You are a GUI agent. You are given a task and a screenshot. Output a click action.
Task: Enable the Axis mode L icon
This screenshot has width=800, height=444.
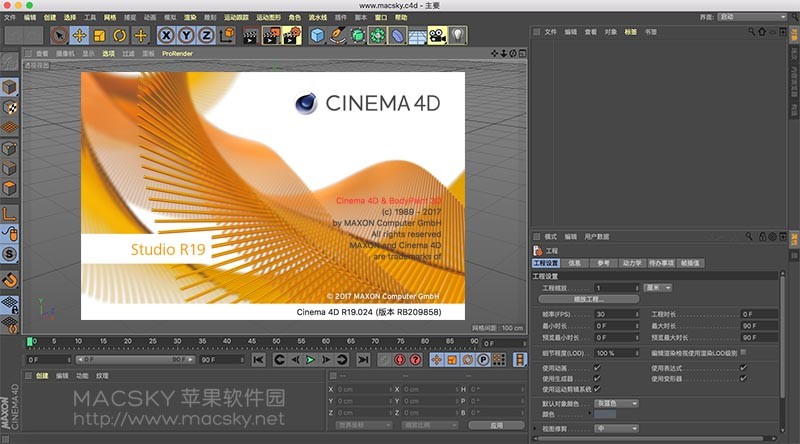[x=10, y=214]
